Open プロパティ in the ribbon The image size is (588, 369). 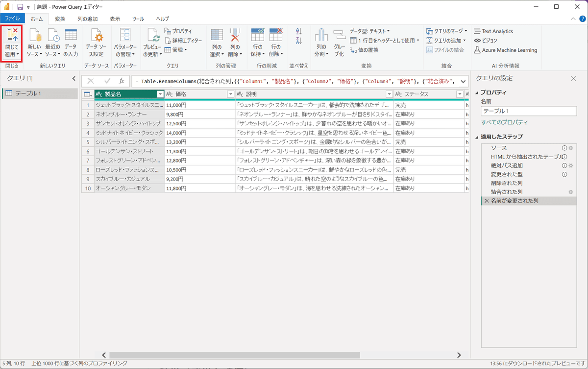(x=178, y=31)
